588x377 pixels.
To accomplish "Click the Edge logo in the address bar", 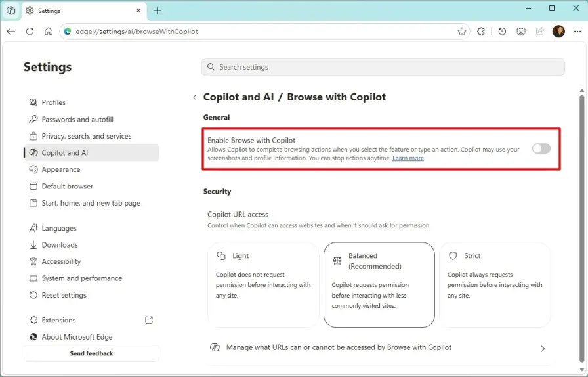I will (68, 32).
